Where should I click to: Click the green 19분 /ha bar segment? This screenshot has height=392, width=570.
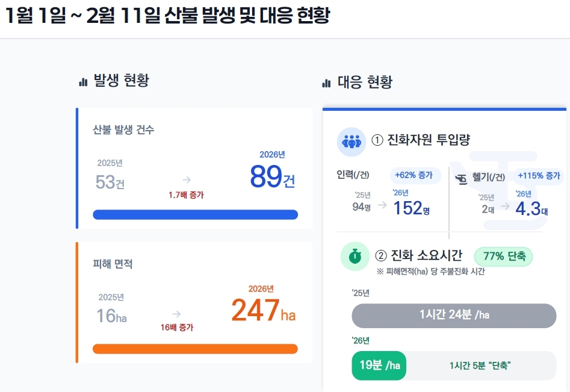click(379, 366)
